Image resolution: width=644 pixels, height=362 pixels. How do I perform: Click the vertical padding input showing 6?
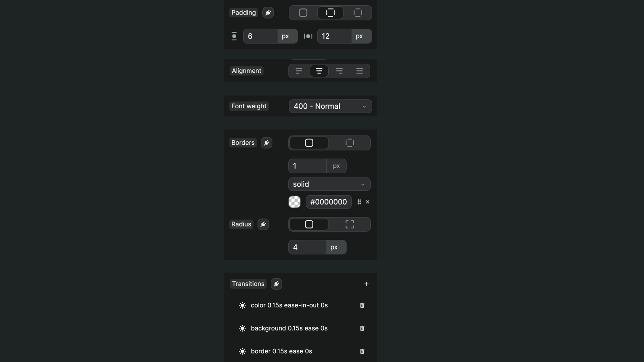point(261,36)
